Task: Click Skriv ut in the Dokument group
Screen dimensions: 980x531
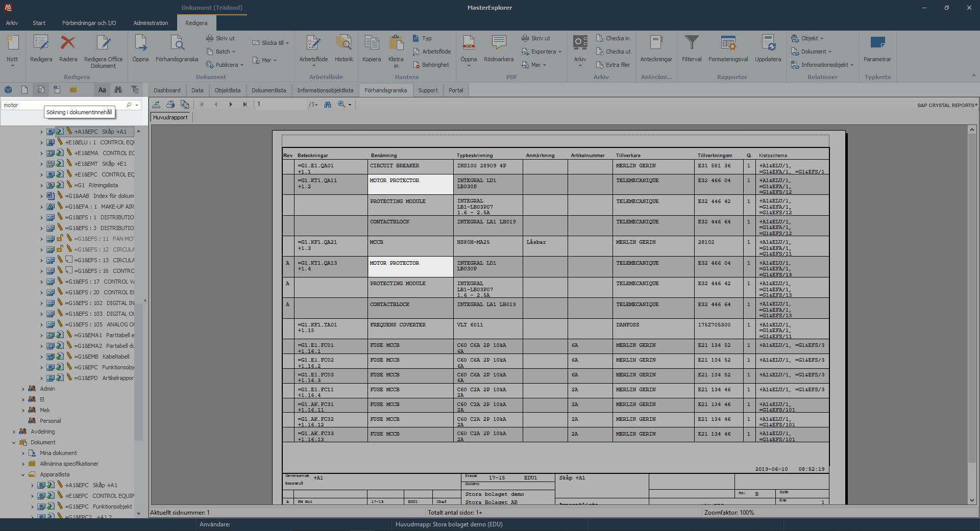Action: click(220, 38)
